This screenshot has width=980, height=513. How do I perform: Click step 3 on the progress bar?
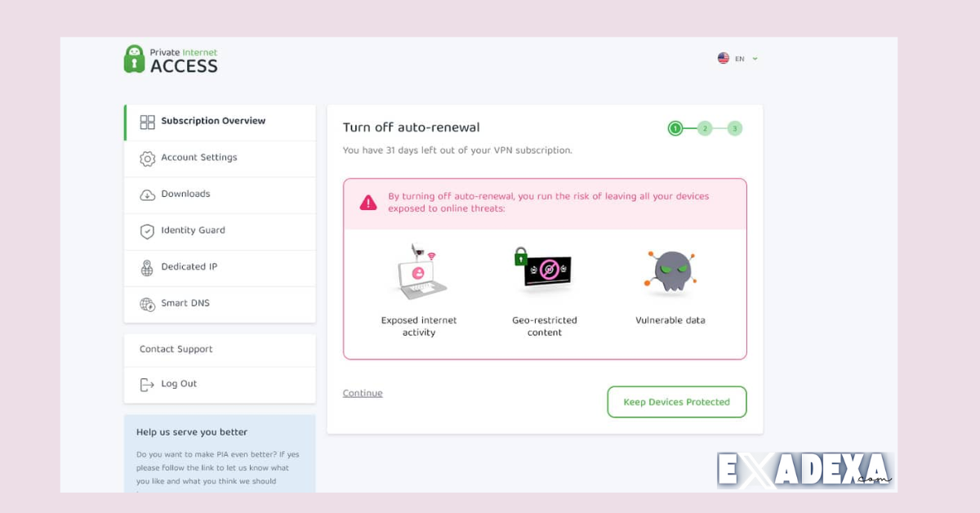click(x=734, y=128)
